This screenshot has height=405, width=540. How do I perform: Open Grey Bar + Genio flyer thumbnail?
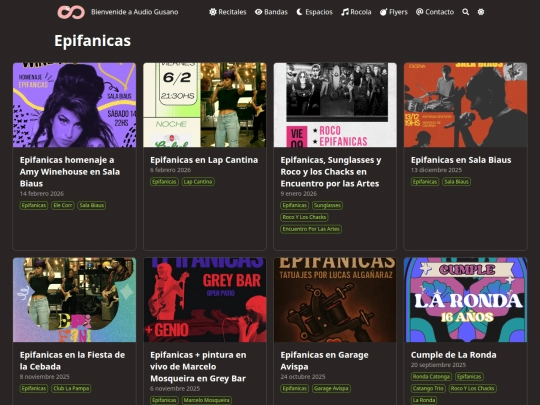coord(205,300)
